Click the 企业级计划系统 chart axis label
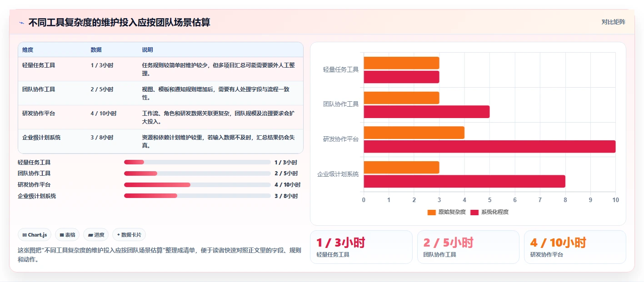The image size is (644, 282). [x=338, y=174]
